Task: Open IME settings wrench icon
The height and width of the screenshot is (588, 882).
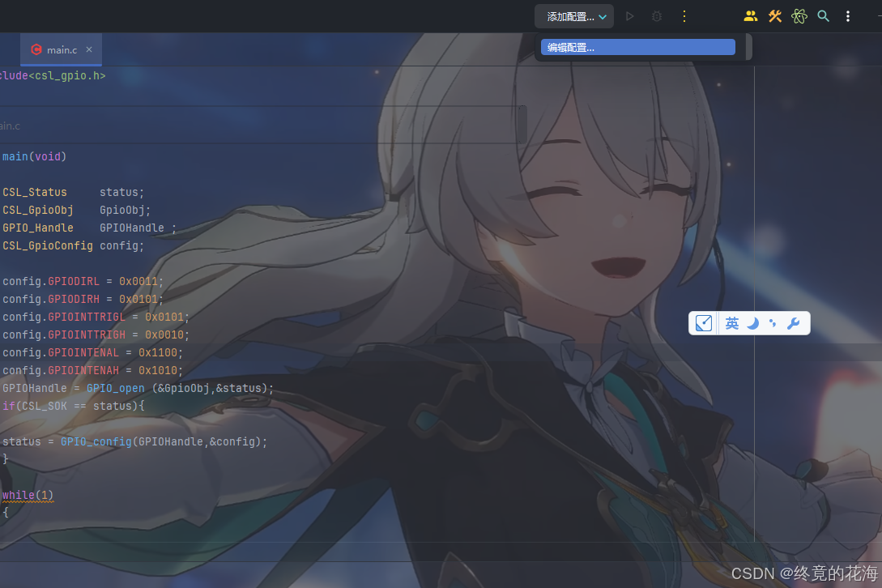Action: click(793, 323)
